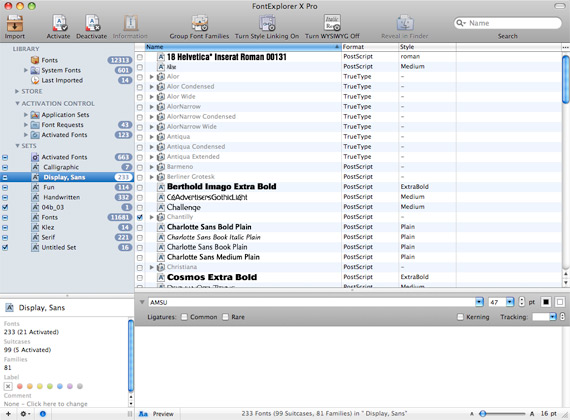Click the blue info button at bottom

coord(43,414)
